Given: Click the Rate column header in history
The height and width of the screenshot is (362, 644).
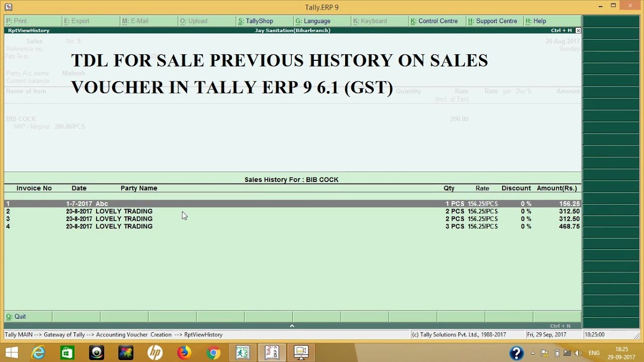Looking at the screenshot, I should [482, 188].
